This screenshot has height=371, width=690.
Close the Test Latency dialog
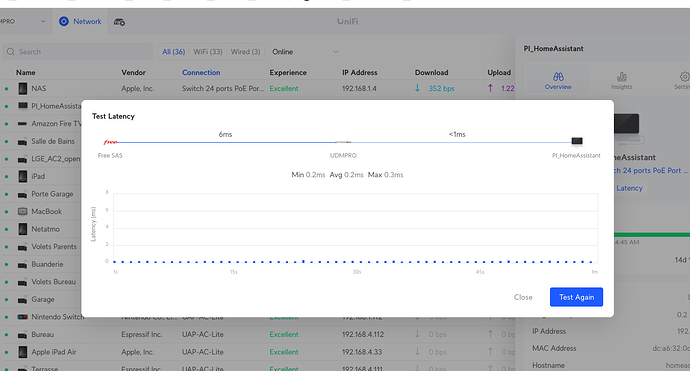[x=523, y=297]
